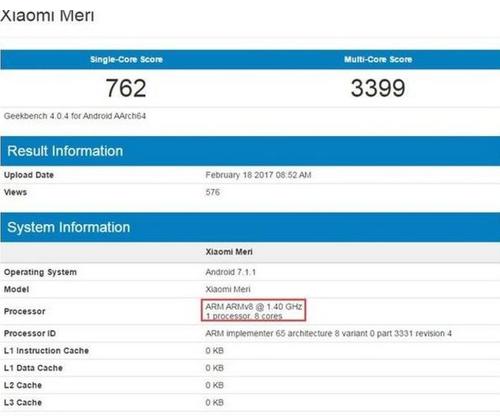Click the L1 Data Cache value 0 KB
Image resolution: width=500 pixels, height=416 pixels.
click(214, 368)
